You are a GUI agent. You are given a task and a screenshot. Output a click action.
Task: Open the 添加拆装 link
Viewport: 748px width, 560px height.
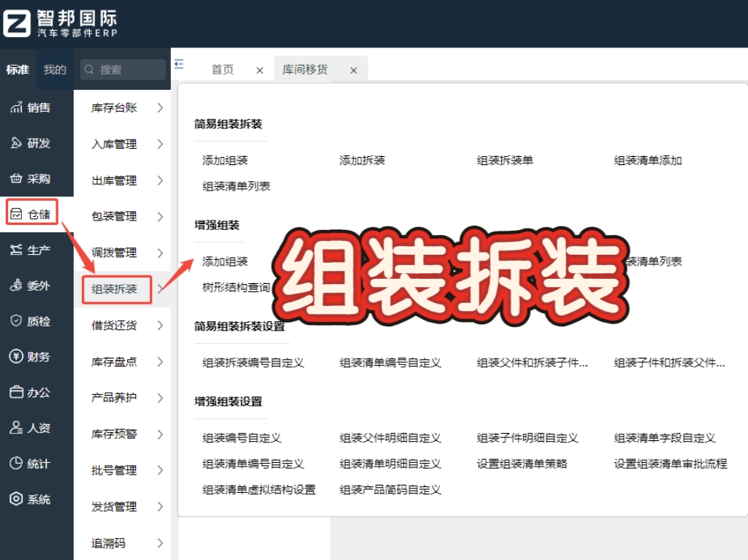(x=362, y=161)
